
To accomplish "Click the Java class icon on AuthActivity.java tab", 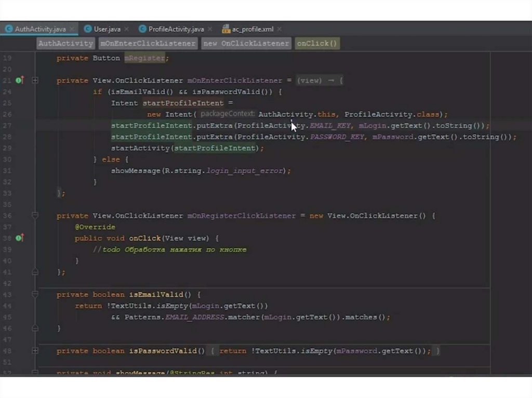I will click(x=8, y=29).
